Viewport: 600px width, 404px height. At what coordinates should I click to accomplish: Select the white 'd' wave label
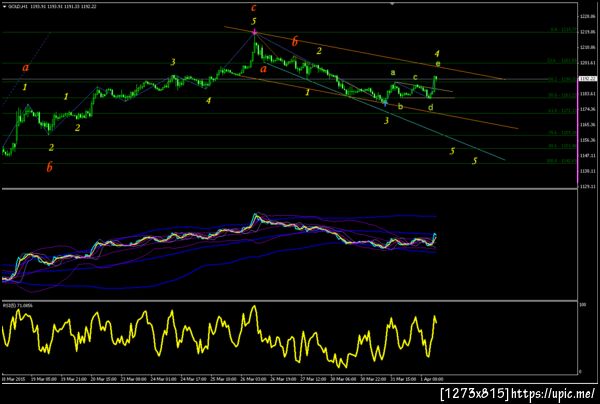click(x=430, y=108)
